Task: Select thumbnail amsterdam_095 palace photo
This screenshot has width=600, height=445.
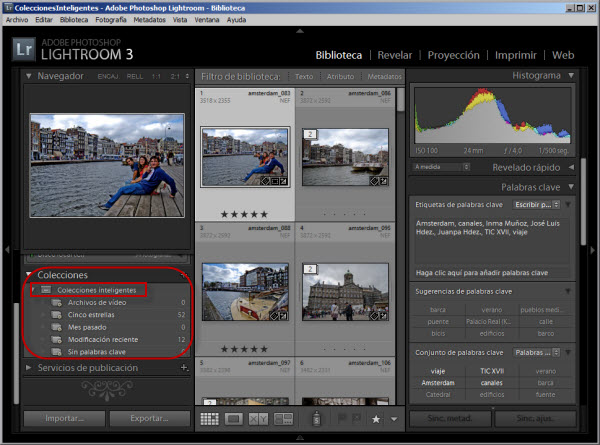Action: [x=345, y=292]
